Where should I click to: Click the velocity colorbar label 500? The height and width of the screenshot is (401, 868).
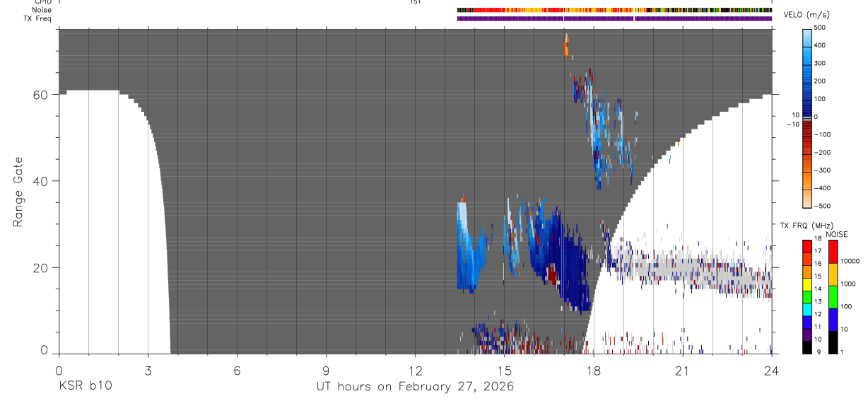click(x=820, y=28)
